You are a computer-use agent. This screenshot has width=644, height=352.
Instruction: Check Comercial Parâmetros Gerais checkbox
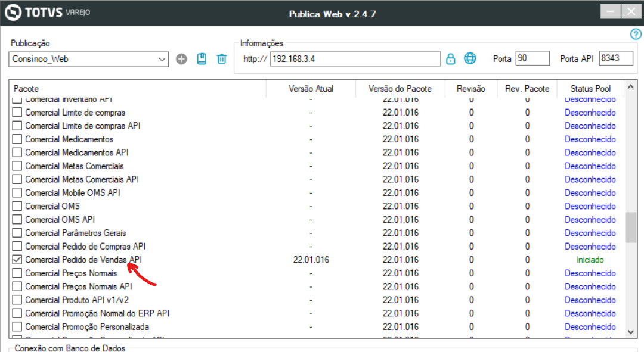coord(17,233)
